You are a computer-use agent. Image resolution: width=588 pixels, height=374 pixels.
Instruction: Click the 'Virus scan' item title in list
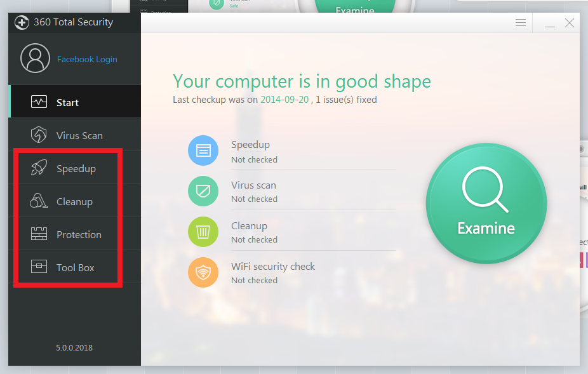(x=253, y=185)
